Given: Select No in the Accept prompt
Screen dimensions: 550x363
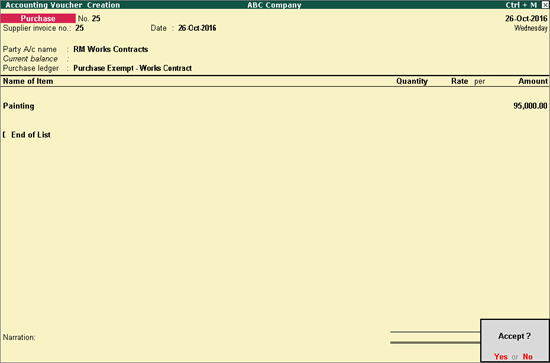Looking at the screenshot, I should (528, 356).
